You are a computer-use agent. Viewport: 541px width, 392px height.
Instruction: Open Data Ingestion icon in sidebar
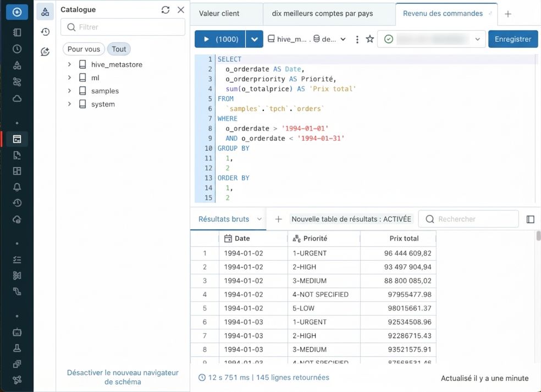click(17, 275)
